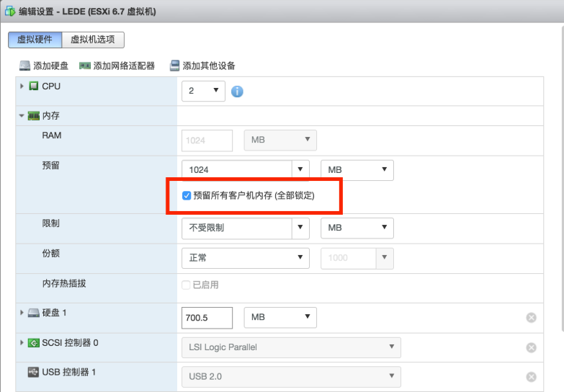Click the 预留 1024 input field
This screenshot has height=392, width=564.
pos(237,170)
